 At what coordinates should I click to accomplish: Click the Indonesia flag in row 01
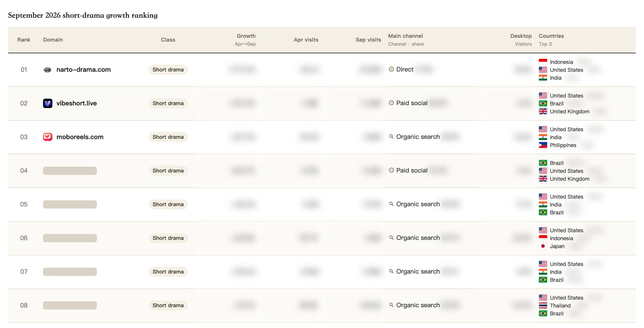[x=543, y=62]
